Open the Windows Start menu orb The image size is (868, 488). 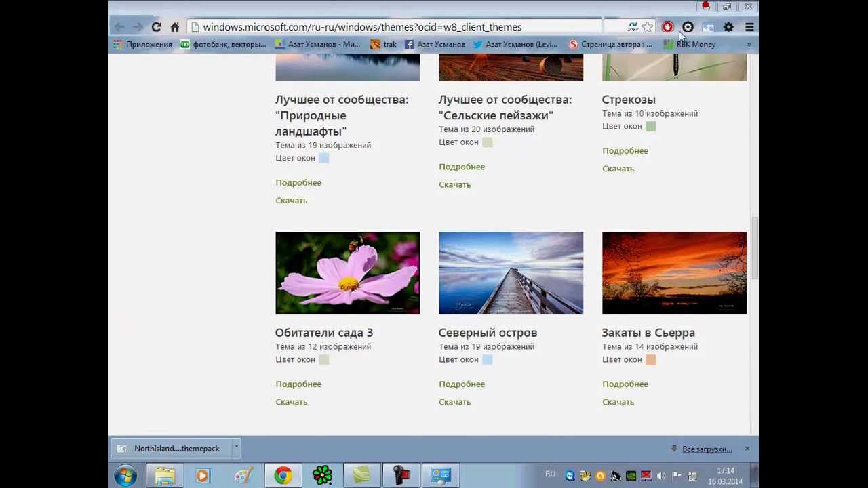pos(125,476)
